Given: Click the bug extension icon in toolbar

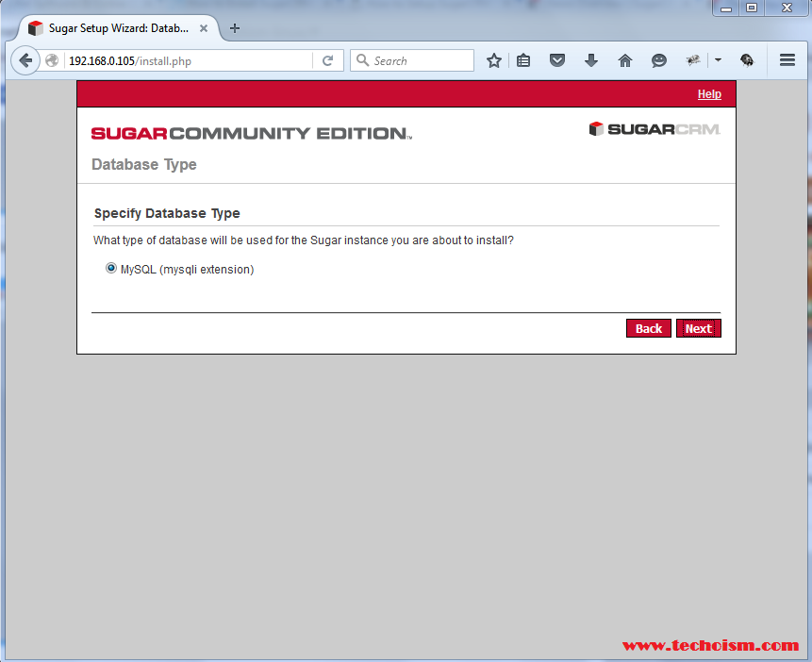Looking at the screenshot, I should click(x=693, y=60).
